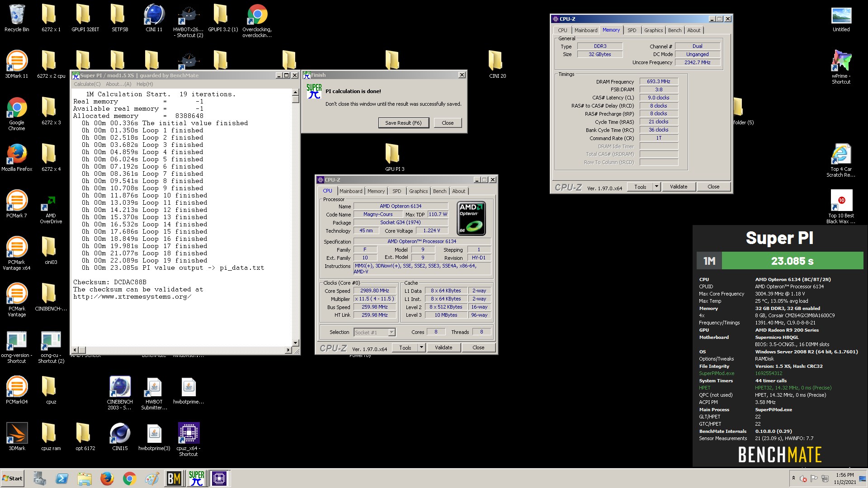Open the Recycle Bin desktop icon
Screen dimensions: 868x488
(17, 18)
